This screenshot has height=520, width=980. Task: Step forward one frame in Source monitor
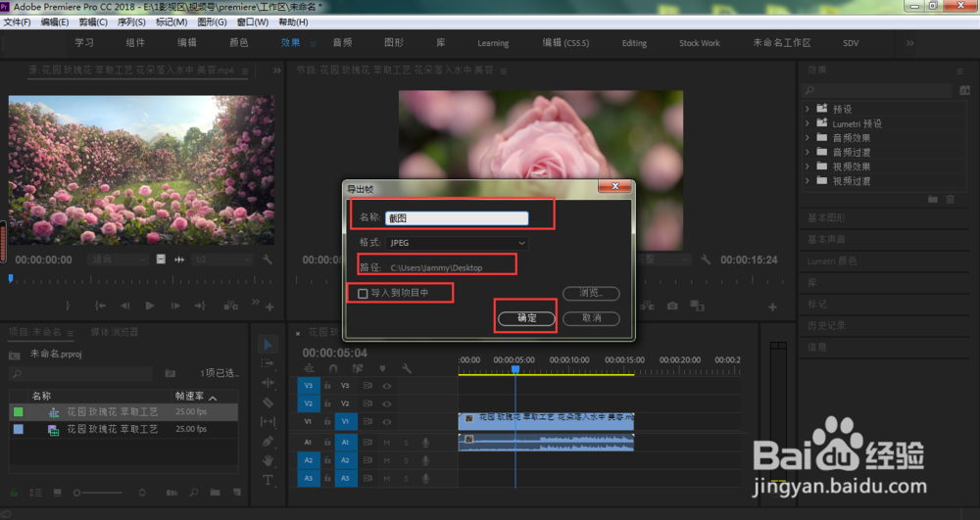(175, 306)
